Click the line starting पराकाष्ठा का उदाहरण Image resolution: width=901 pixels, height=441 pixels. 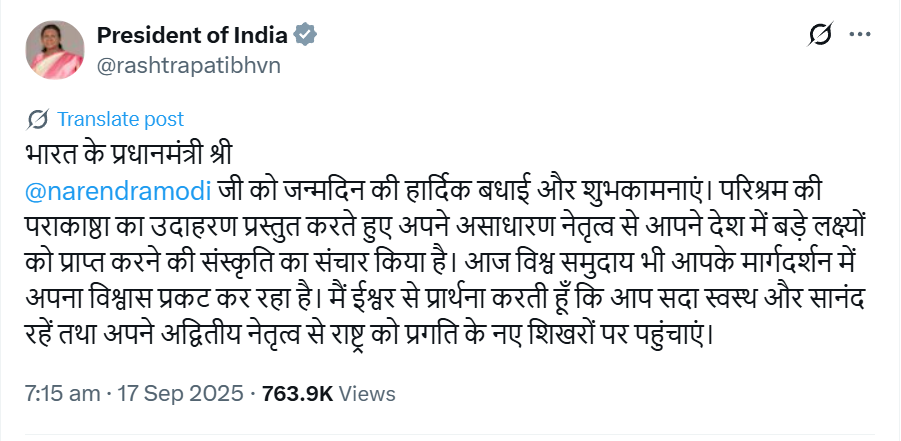pyautogui.click(x=400, y=223)
